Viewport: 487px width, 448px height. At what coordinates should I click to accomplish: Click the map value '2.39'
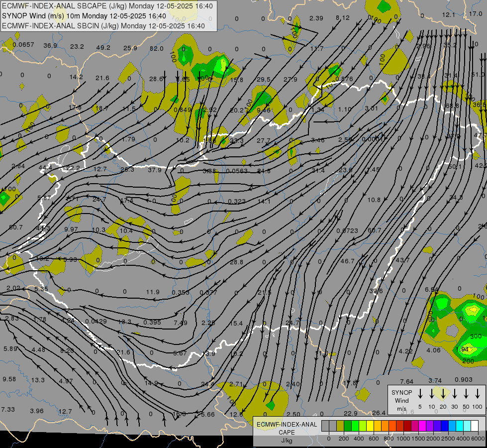pyautogui.click(x=316, y=18)
